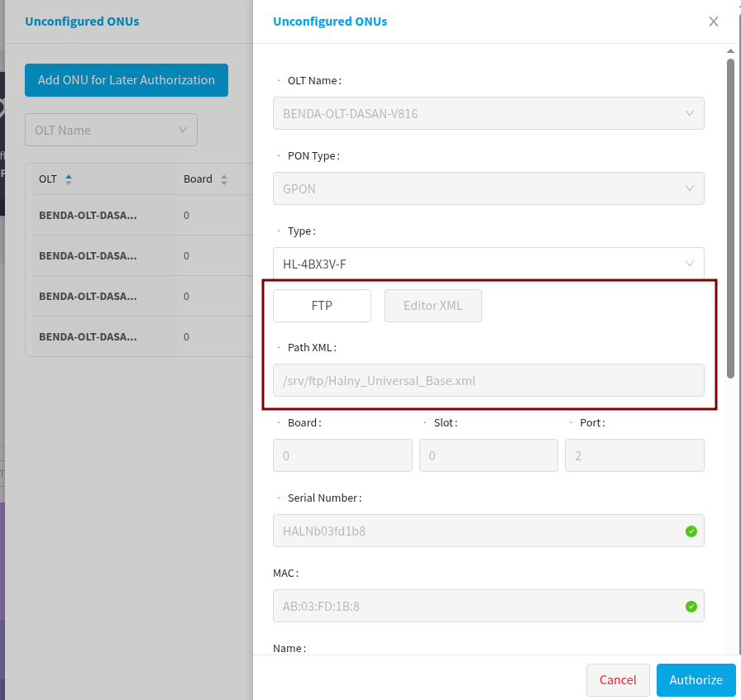Open the GPON PON Type selector
The height and width of the screenshot is (700, 741).
pos(488,188)
